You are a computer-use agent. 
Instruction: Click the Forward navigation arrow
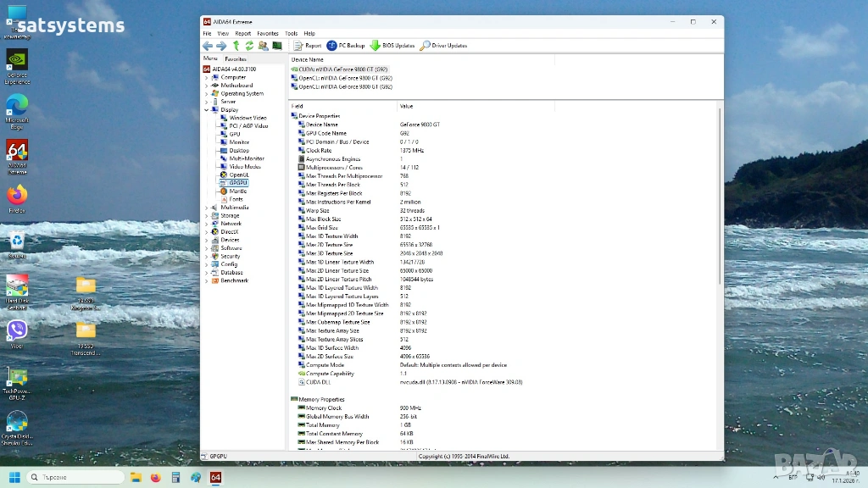[x=221, y=46]
